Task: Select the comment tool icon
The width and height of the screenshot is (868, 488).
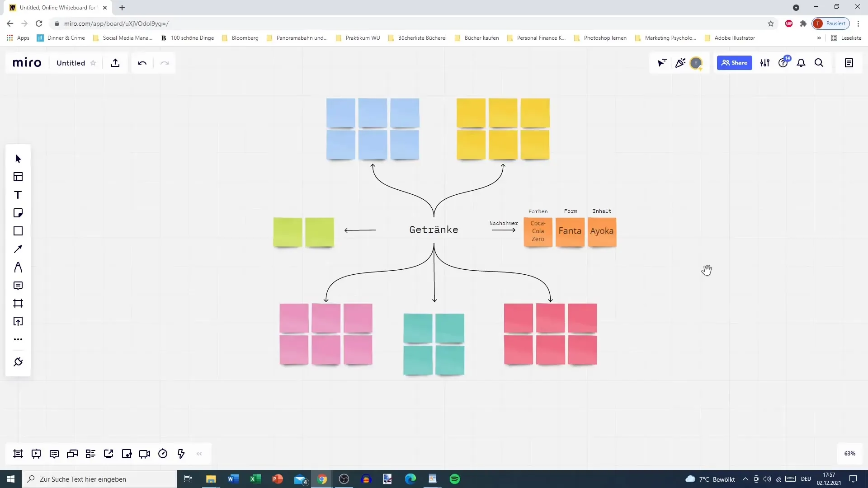Action: click(17, 286)
